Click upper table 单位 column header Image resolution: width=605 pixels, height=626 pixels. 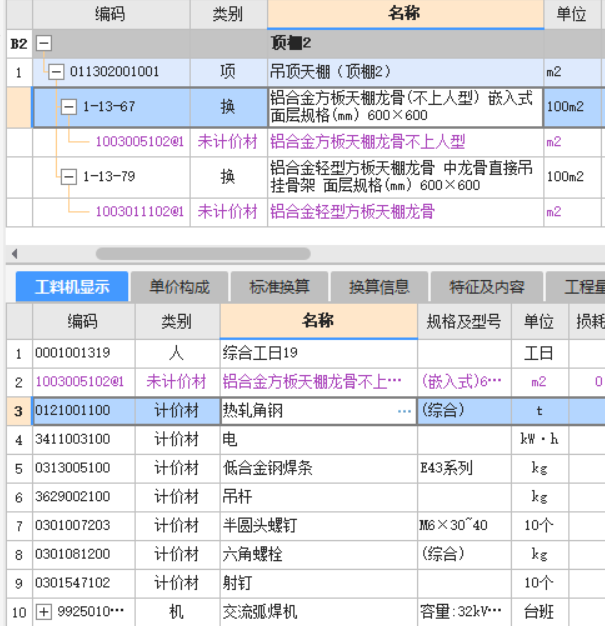click(x=572, y=14)
